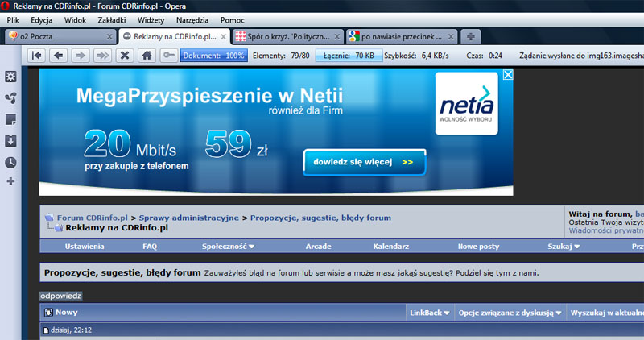
Task: Open Sprawy administracyjne breadcrumb link
Action: pos(189,218)
